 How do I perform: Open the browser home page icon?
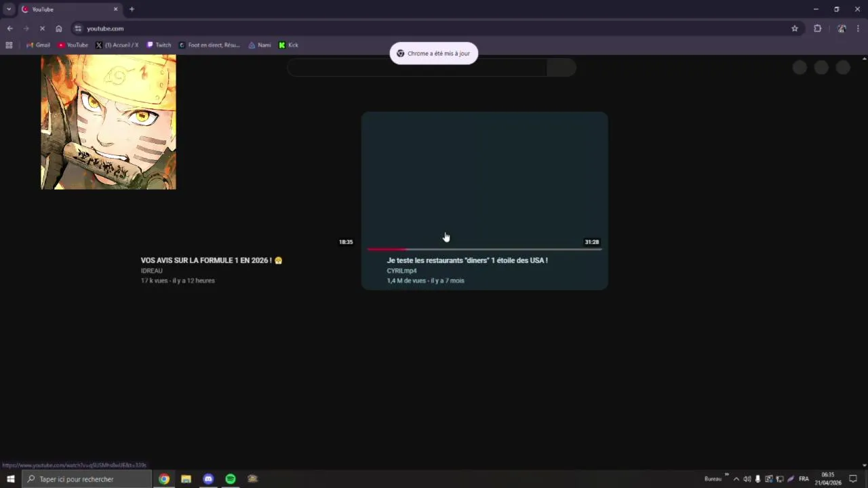[x=58, y=28]
